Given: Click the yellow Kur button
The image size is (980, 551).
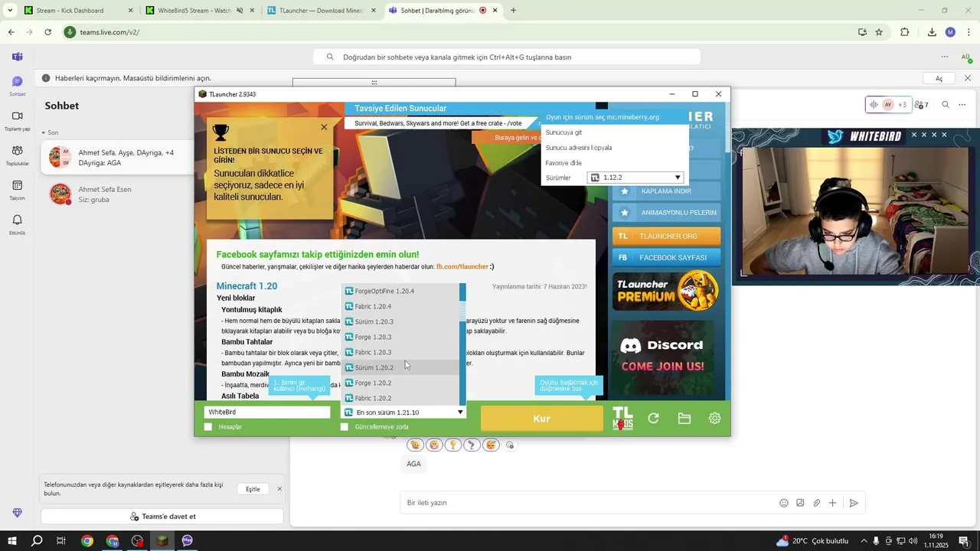Looking at the screenshot, I should tap(541, 419).
